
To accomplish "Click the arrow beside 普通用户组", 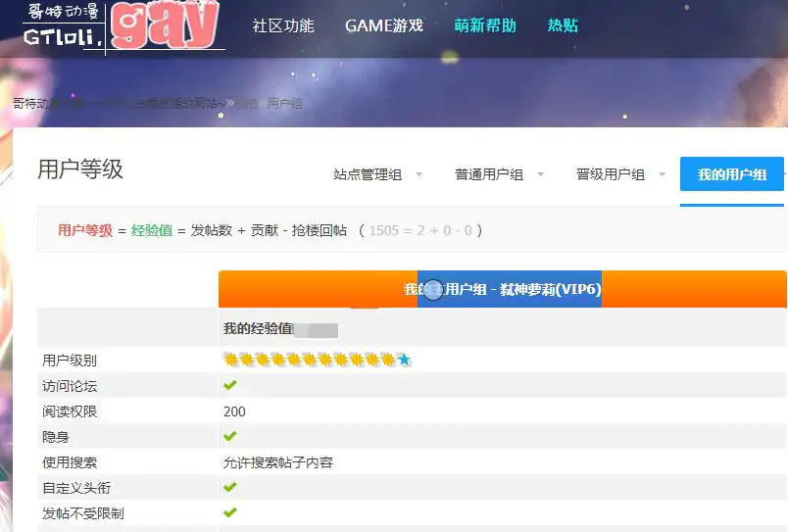I will (x=540, y=174).
